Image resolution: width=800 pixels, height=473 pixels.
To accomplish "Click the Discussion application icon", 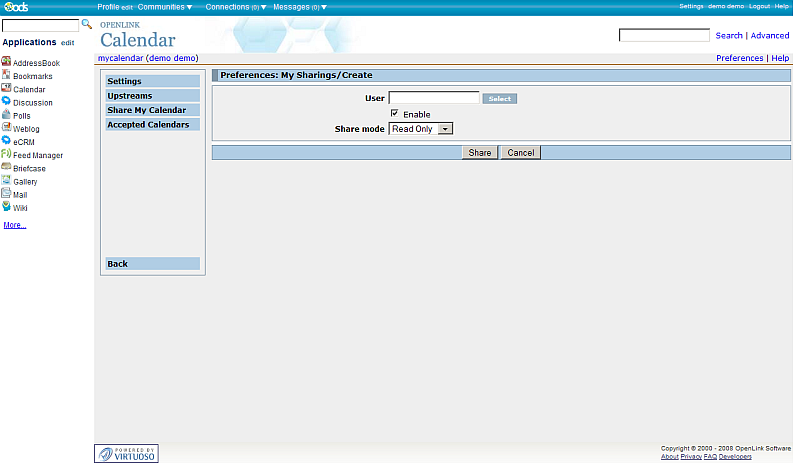I will 6,102.
